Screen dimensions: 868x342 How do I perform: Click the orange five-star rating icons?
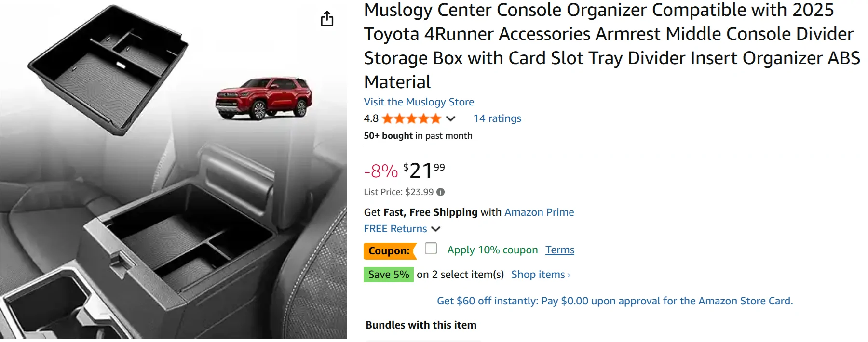[411, 118]
